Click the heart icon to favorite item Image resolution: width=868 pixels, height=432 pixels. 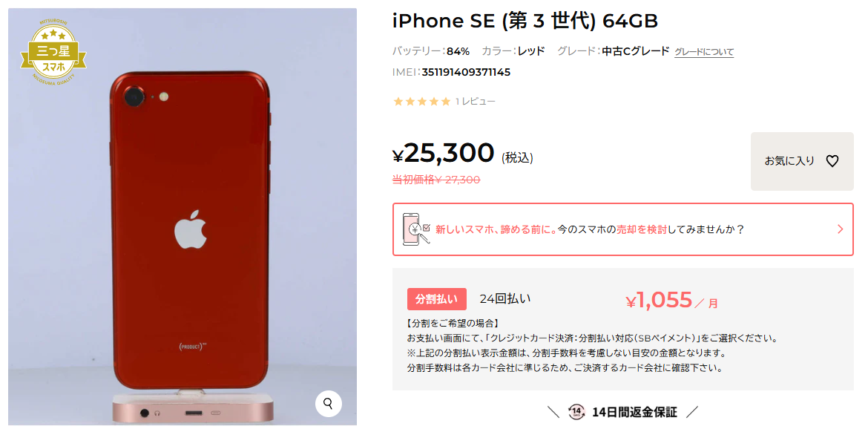[832, 161]
